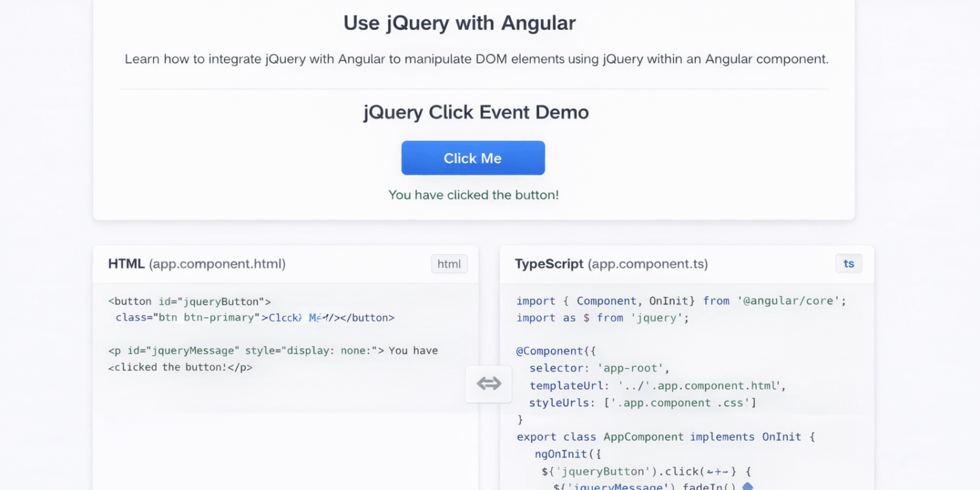Select the ts language badge
Viewport: 980px width, 490px height.
849,263
